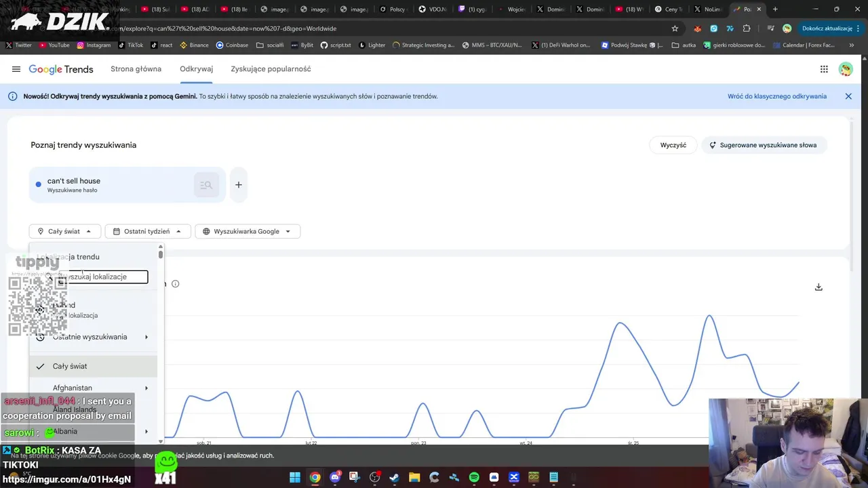The height and width of the screenshot is (488, 868).
Task: Open Discord from the taskbar
Action: (x=335, y=477)
